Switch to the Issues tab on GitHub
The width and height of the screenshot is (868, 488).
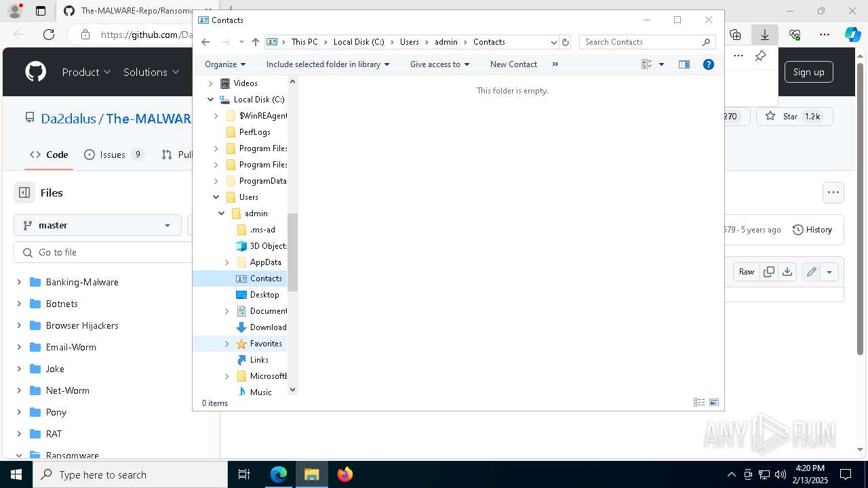(x=114, y=155)
